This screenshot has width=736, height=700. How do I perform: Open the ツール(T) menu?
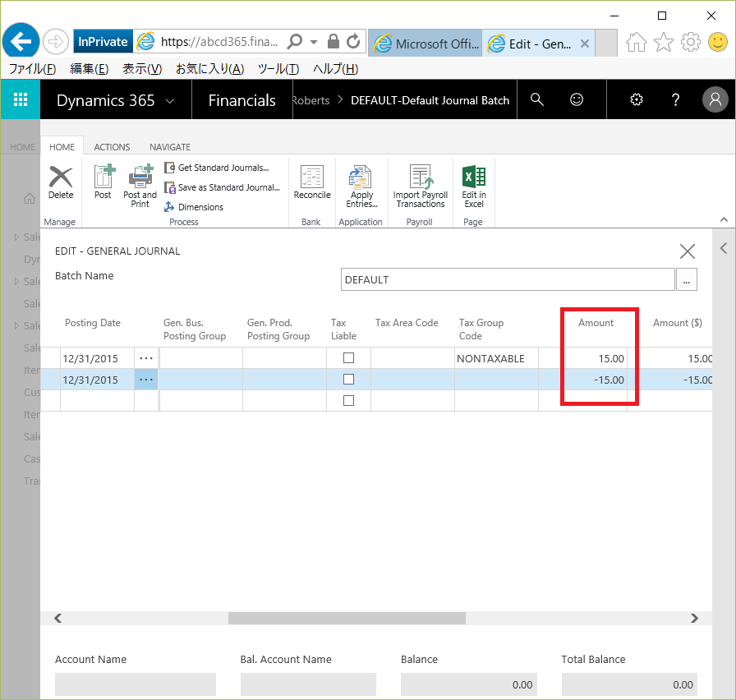pos(278,69)
